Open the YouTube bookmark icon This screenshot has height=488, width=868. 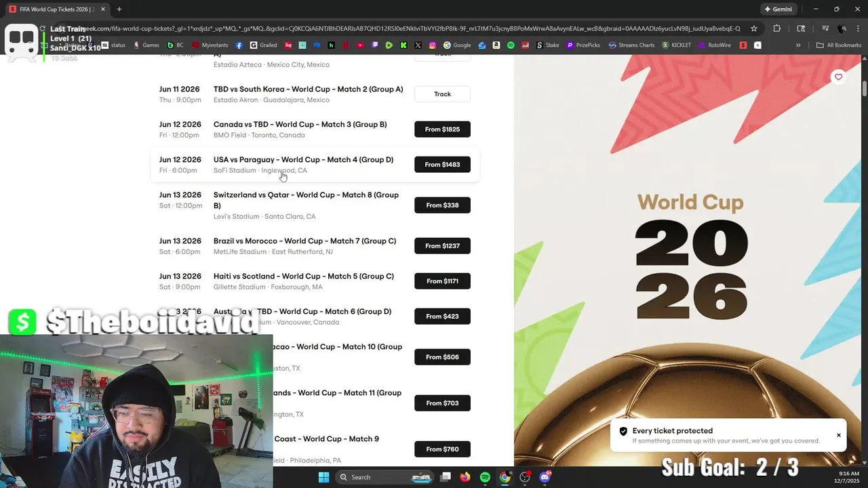360,45
